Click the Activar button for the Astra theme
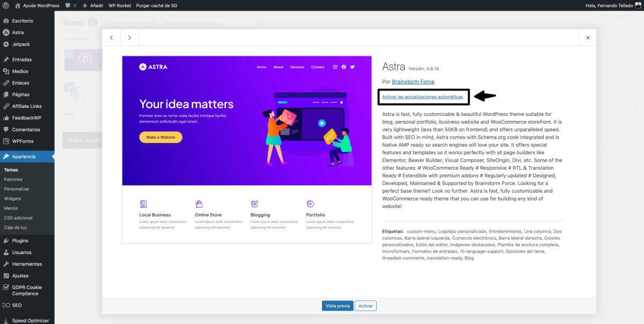Image resolution: width=644 pixels, height=324 pixels. (365, 305)
